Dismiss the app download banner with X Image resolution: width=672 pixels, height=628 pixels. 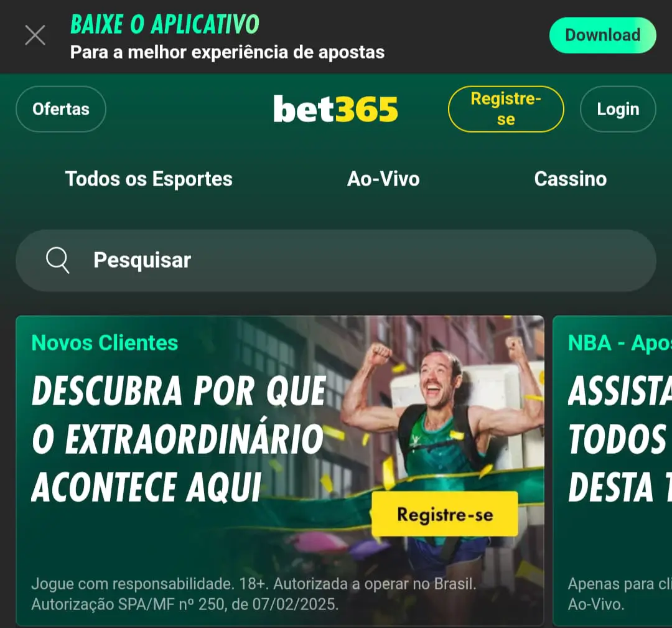(x=35, y=35)
